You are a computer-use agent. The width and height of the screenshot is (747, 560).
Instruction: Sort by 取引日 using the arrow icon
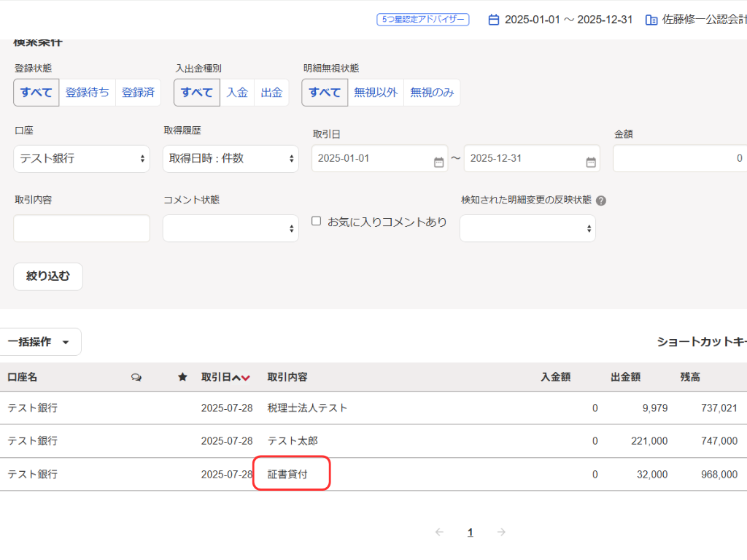click(x=241, y=378)
